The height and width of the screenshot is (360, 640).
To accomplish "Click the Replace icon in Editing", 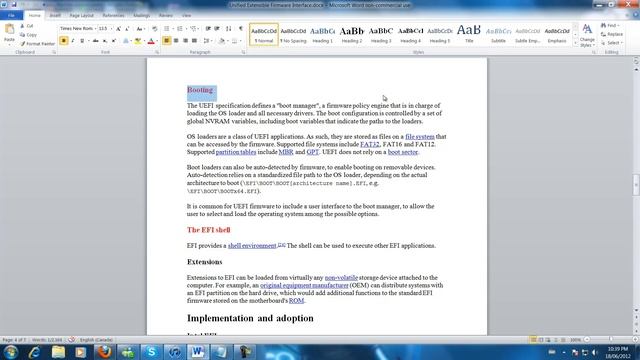I will point(604,34).
